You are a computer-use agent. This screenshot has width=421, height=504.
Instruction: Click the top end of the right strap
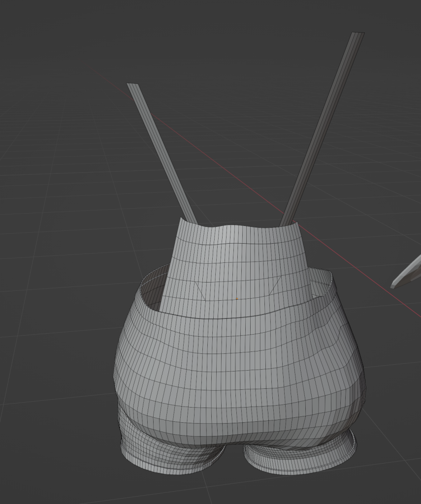point(358,34)
